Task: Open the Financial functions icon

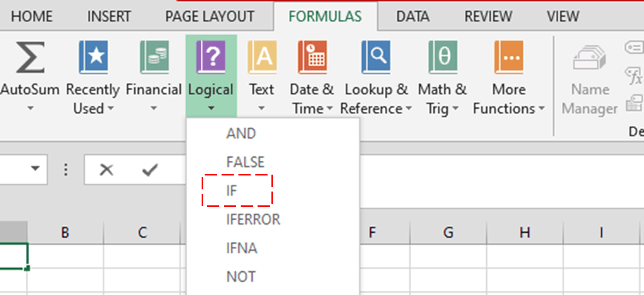Action: click(154, 57)
